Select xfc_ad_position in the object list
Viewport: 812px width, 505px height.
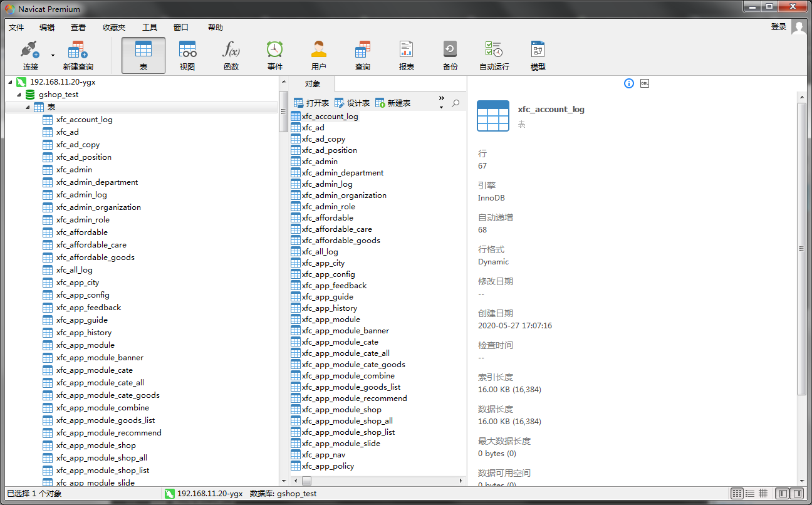coord(330,150)
